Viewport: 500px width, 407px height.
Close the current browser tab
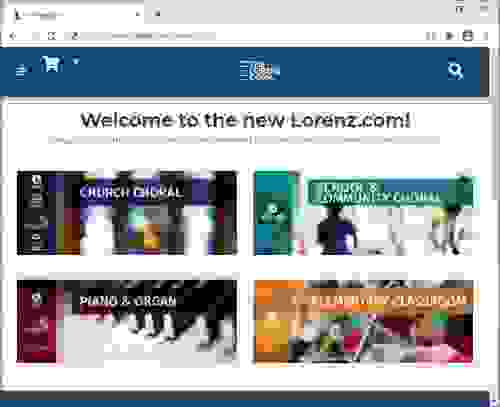[x=137, y=14]
